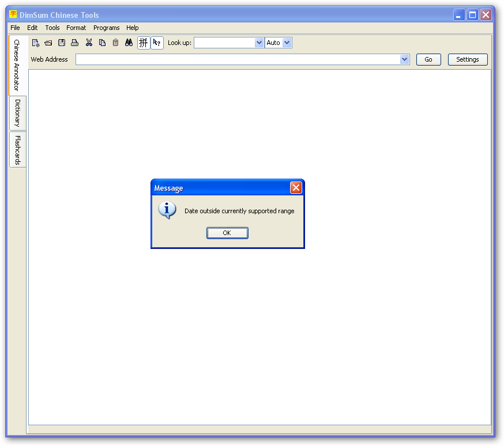Focus the Look up text field
The image size is (504, 446).
(224, 43)
